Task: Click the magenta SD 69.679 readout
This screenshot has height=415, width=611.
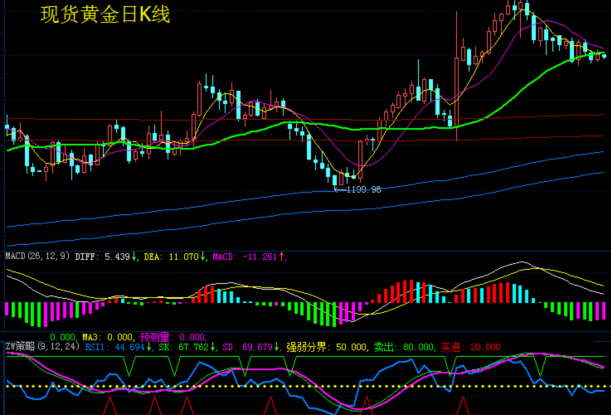Action: 248,347
